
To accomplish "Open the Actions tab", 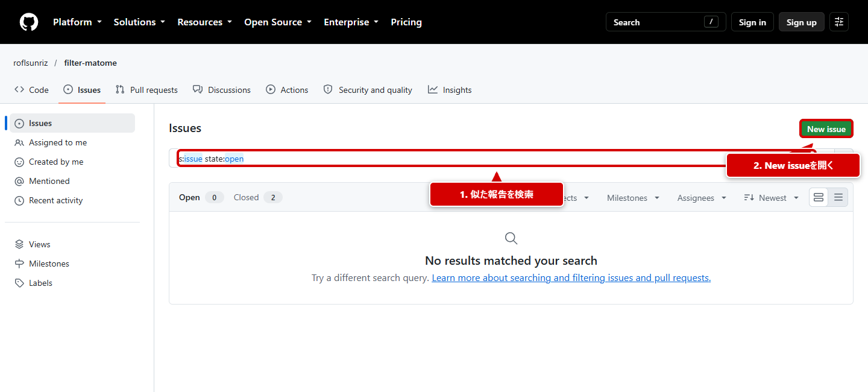I will pyautogui.click(x=287, y=90).
